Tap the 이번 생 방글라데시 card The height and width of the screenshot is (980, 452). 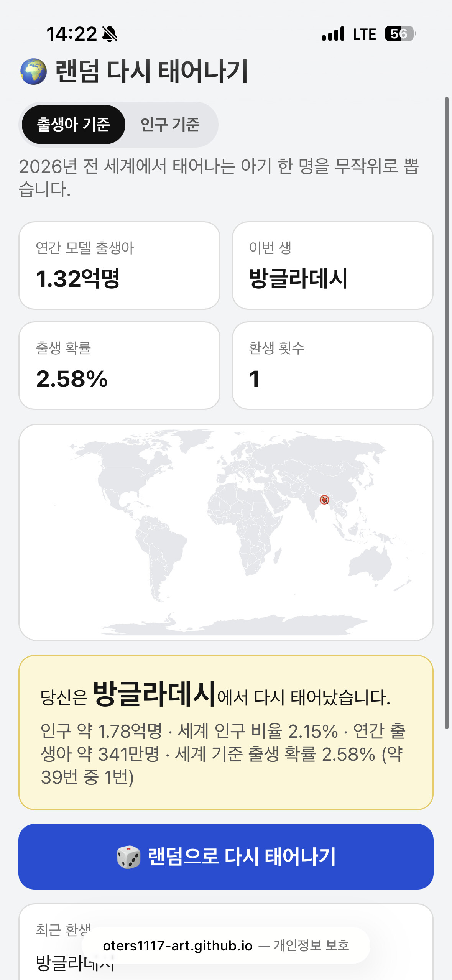(333, 265)
